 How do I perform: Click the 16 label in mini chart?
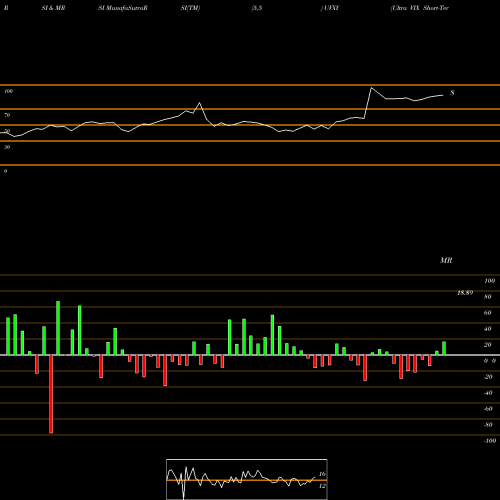(322, 474)
